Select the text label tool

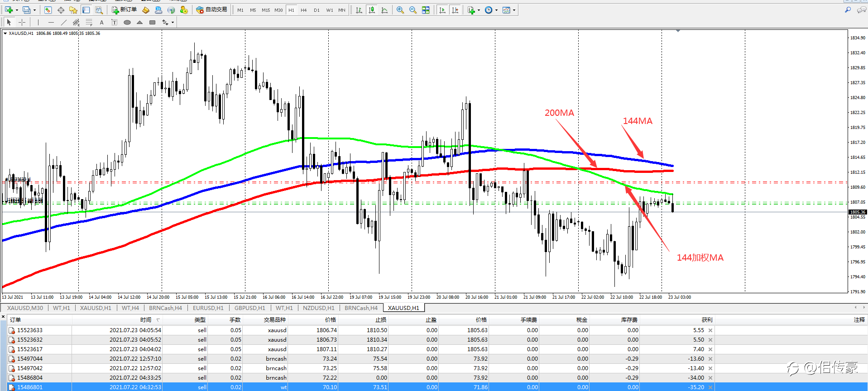point(114,22)
